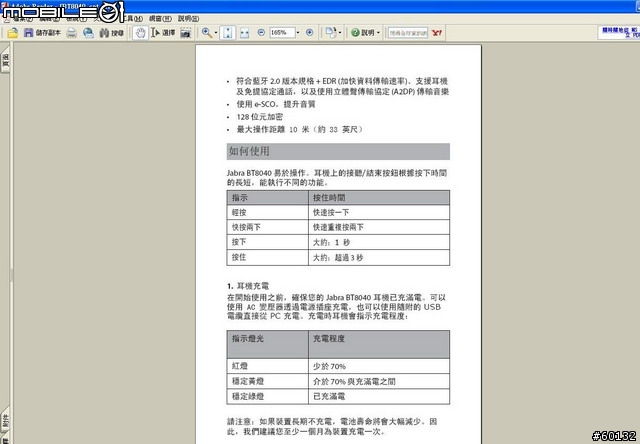Switch to fit width view
Screen dimensions: 640x444
[244, 33]
